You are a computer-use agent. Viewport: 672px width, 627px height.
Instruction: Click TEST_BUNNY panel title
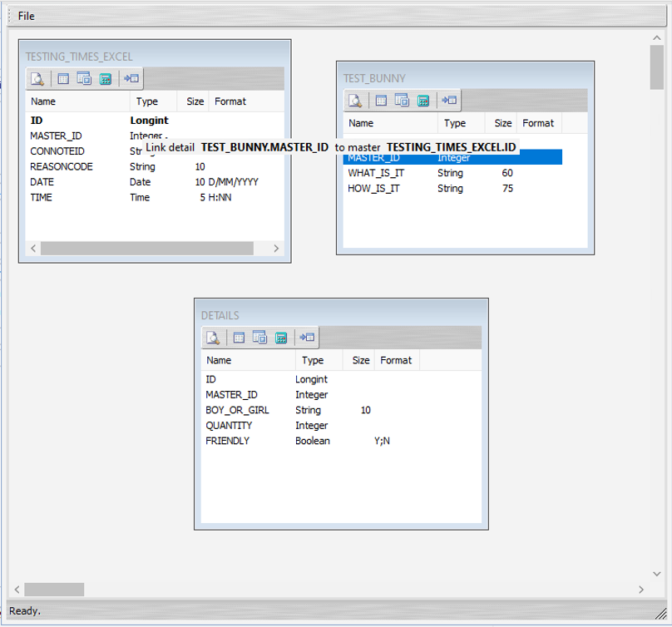pyautogui.click(x=374, y=79)
